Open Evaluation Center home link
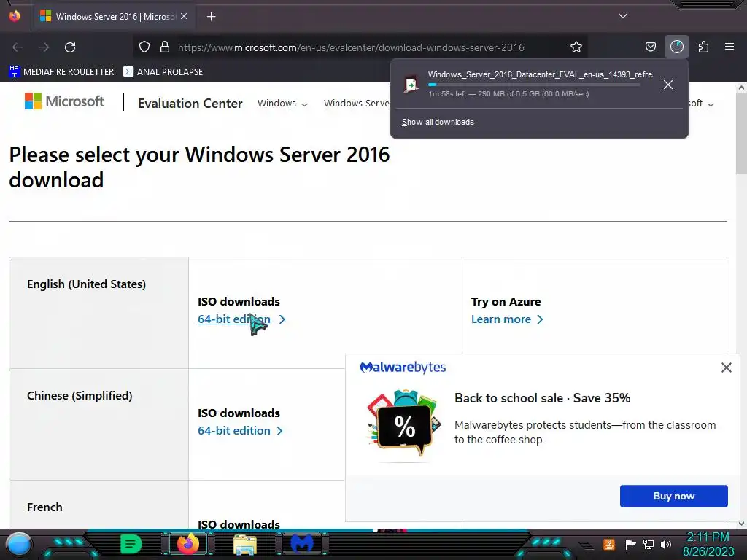The width and height of the screenshot is (747, 560). click(190, 104)
